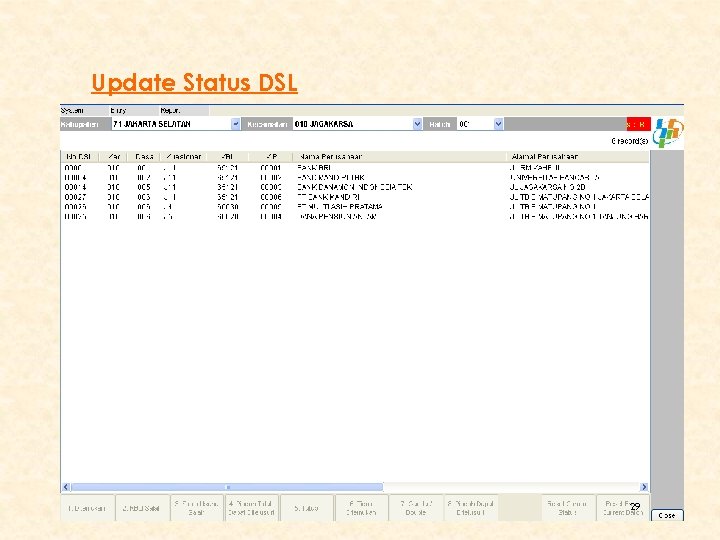Click the BPS logo icon
The height and width of the screenshot is (540, 720).
[668, 133]
